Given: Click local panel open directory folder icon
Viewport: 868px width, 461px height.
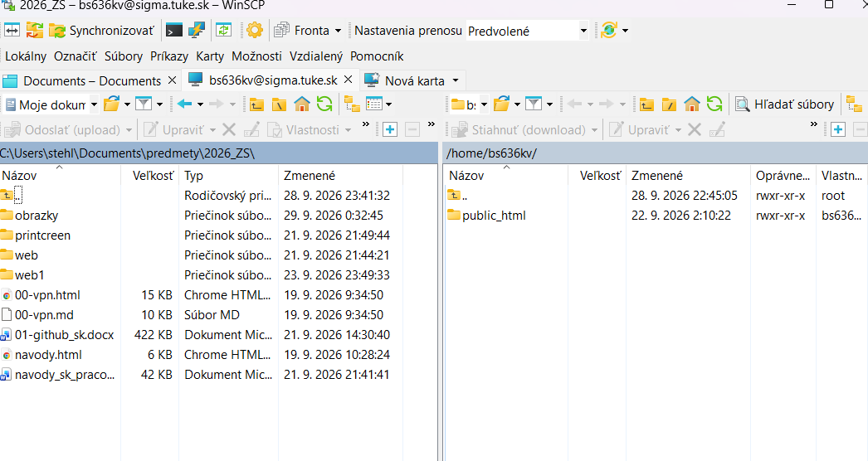Looking at the screenshot, I should pyautogui.click(x=112, y=104).
